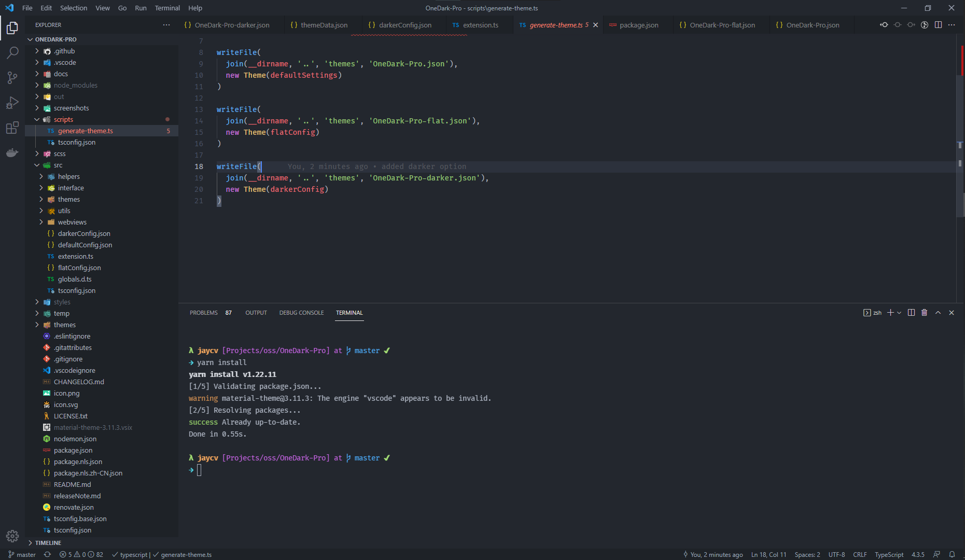Screen dimensions: 965x560
Task: Open flatConfig.json in file explorer
Action: tap(79, 268)
